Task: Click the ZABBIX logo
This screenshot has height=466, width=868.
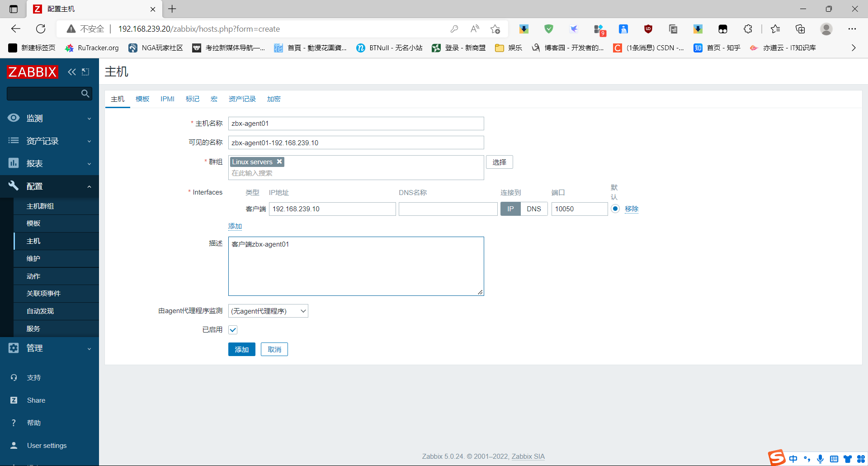Action: [33, 72]
